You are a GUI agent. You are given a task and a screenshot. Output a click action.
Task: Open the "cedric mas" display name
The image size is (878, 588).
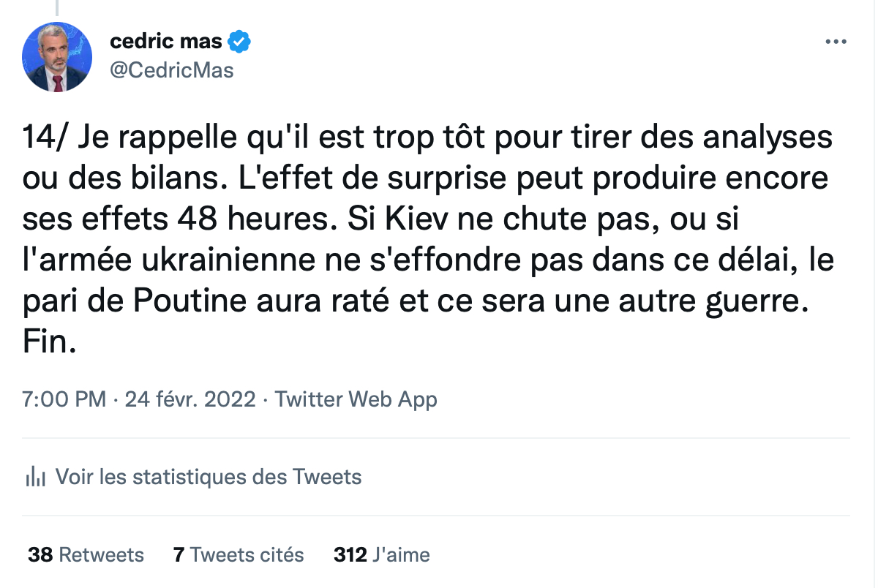point(165,42)
